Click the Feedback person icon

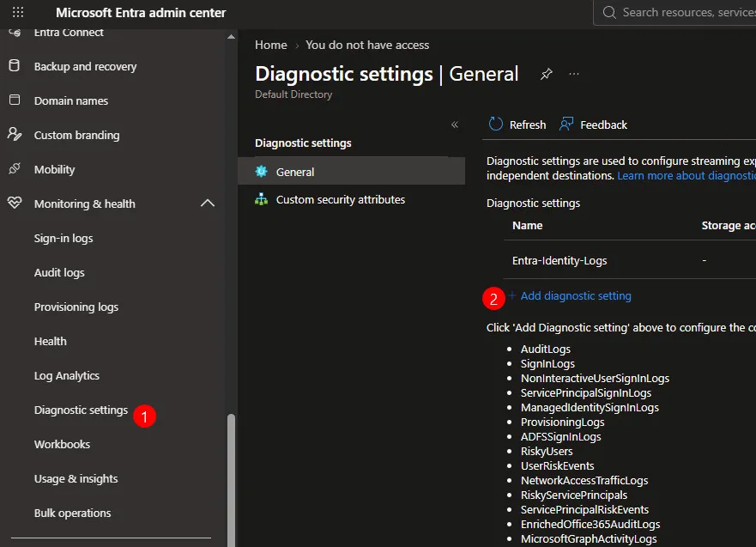[566, 124]
